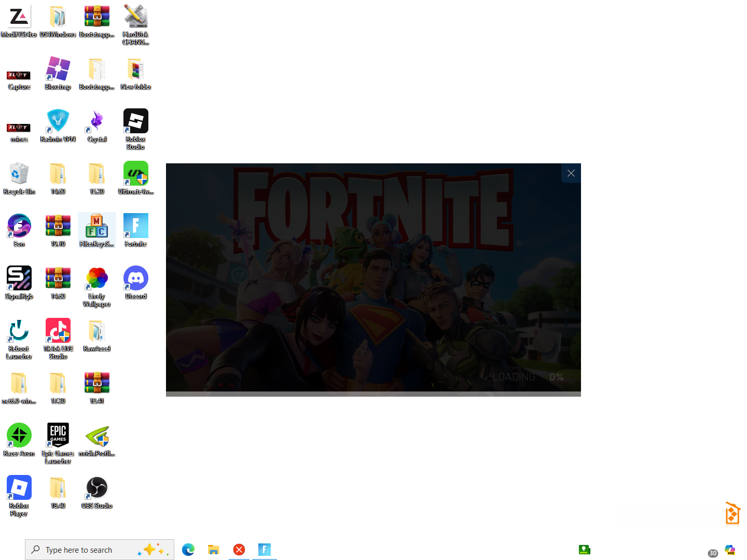Launch the Radmin VPN shortcut

[58, 126]
